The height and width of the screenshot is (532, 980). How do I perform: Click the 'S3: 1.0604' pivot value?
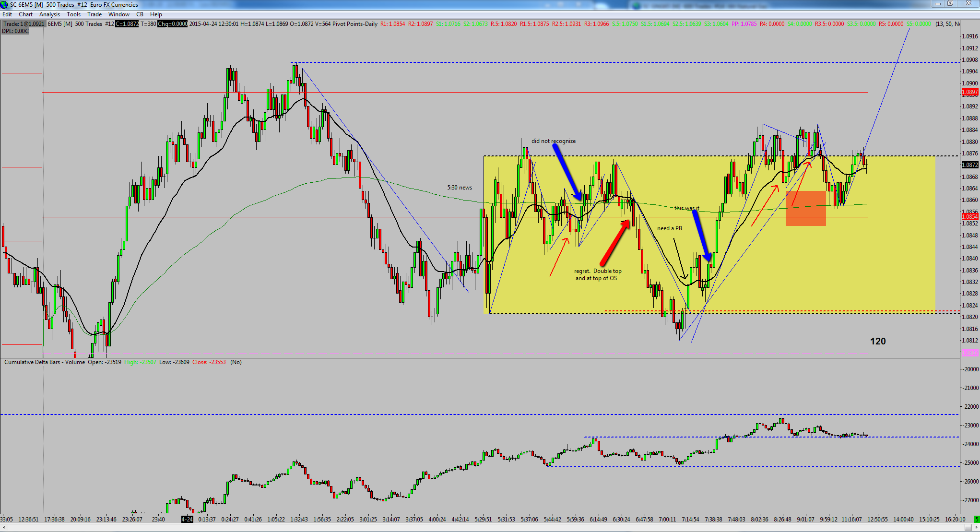pyautogui.click(x=717, y=24)
